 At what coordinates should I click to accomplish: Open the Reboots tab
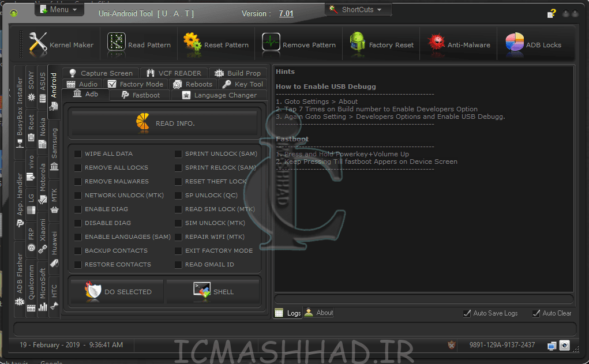193,84
